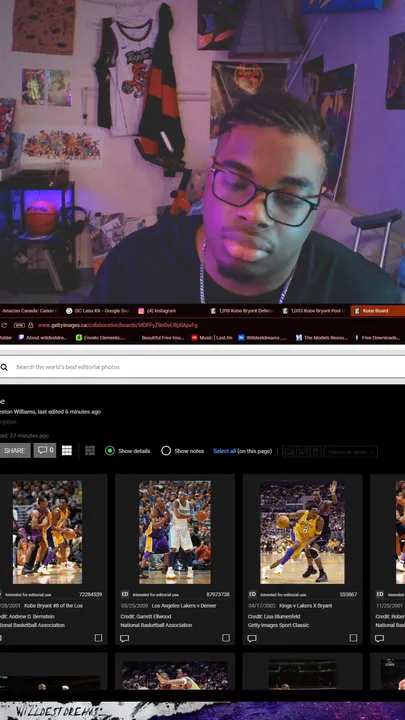
Task: Open Lakers v Denver photo thumbnail
Action: click(175, 532)
